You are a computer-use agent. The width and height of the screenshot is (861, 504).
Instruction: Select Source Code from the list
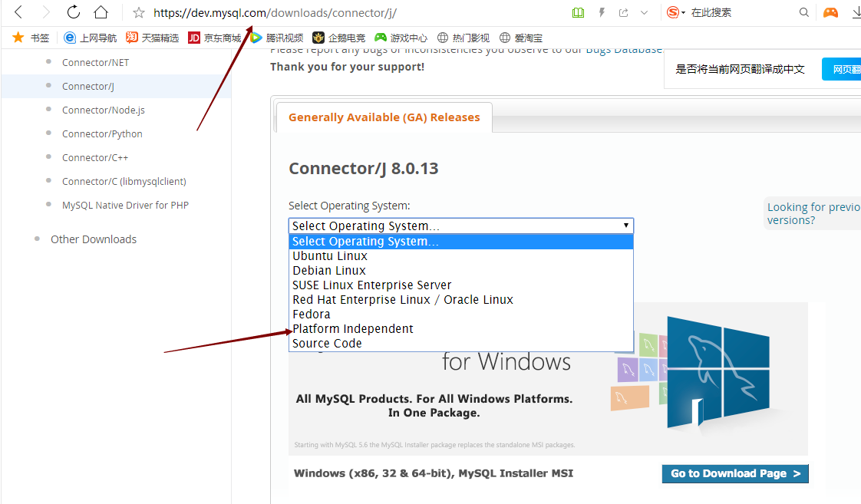[460, 343]
